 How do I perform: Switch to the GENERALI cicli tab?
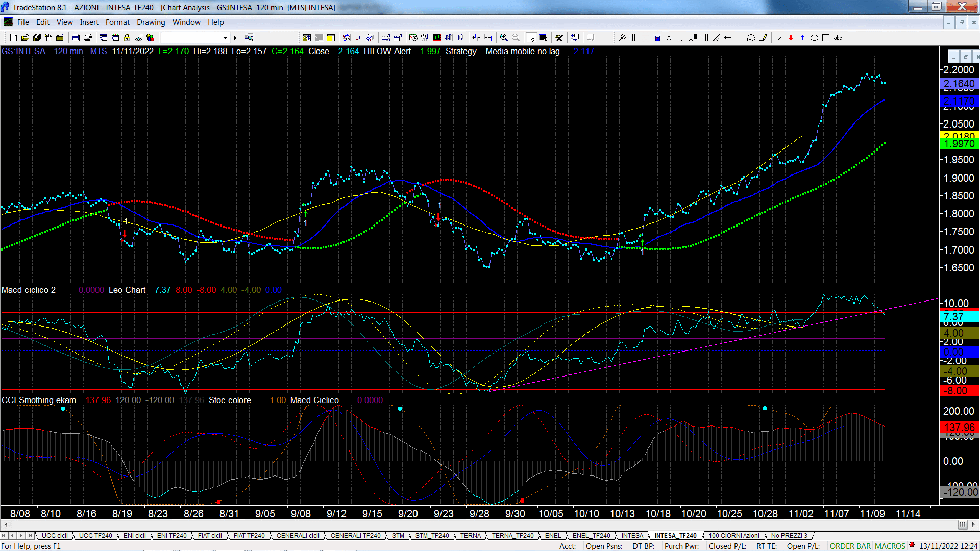point(298,535)
